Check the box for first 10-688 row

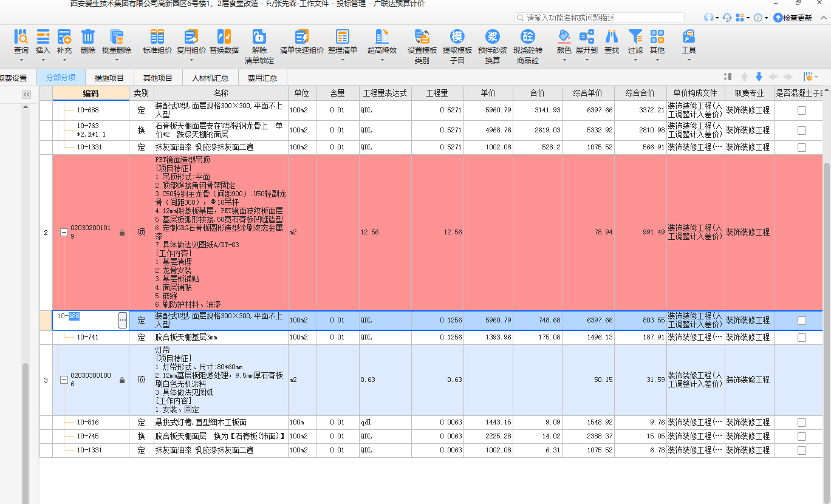[802, 111]
